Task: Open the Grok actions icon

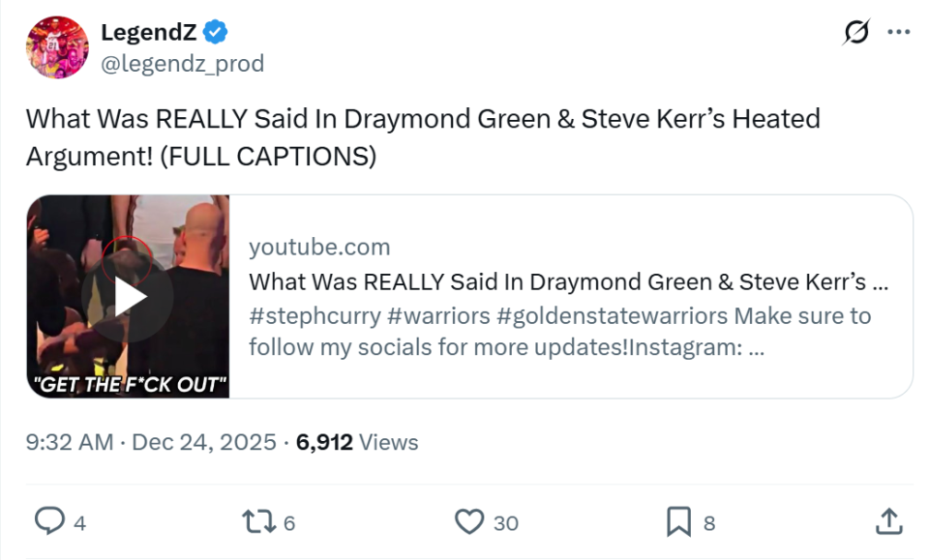Action: coord(855,33)
